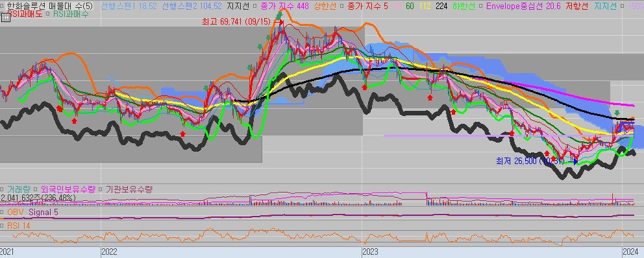Click the 하한선 legend label
This screenshot has width=644, height=258.
464,6
